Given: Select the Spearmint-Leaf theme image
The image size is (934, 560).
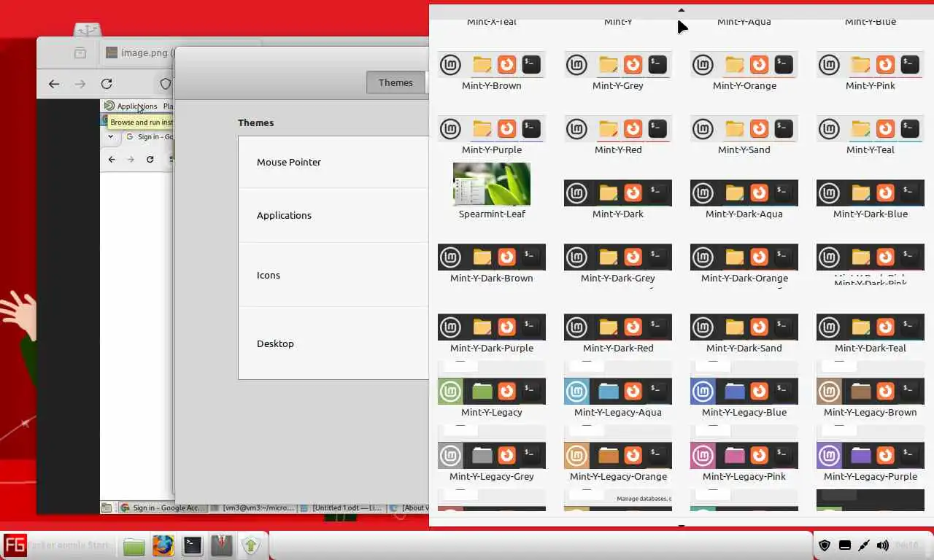Looking at the screenshot, I should tap(492, 184).
